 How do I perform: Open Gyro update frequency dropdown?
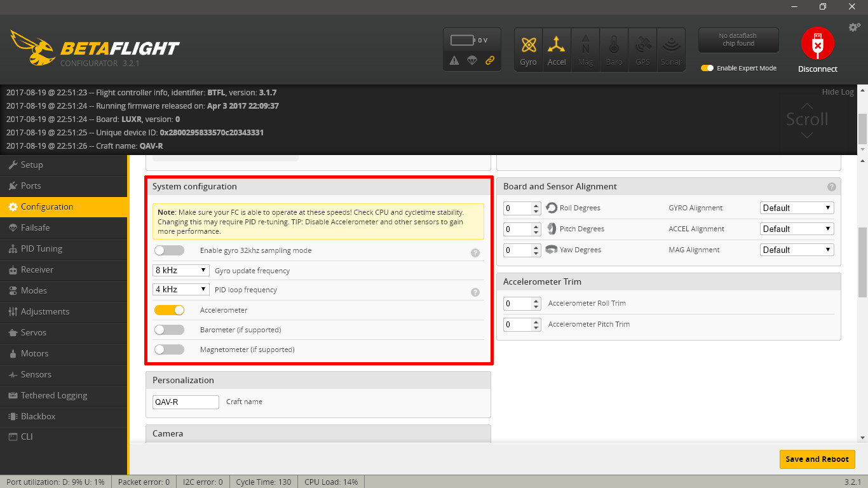(181, 270)
